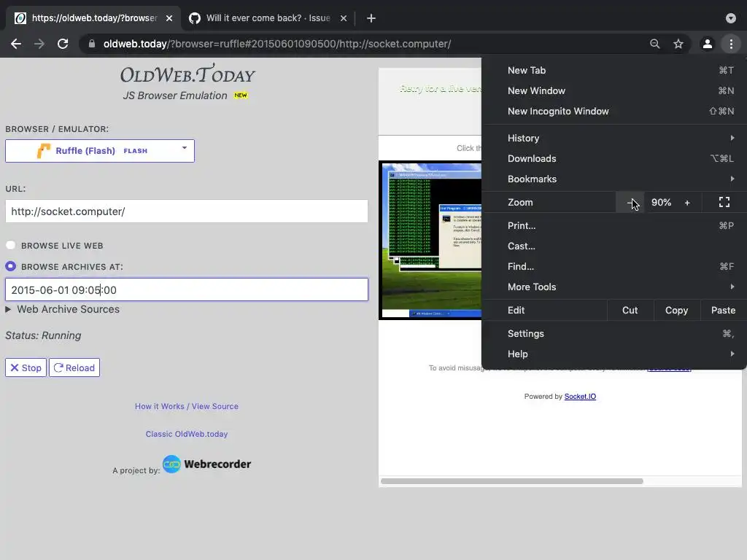Decrease zoom with the minus button

coord(630,203)
